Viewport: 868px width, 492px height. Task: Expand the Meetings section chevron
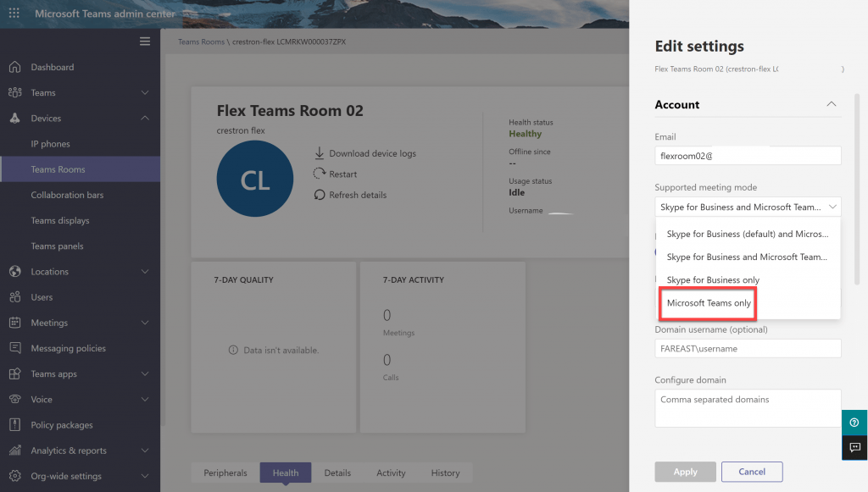tap(145, 323)
